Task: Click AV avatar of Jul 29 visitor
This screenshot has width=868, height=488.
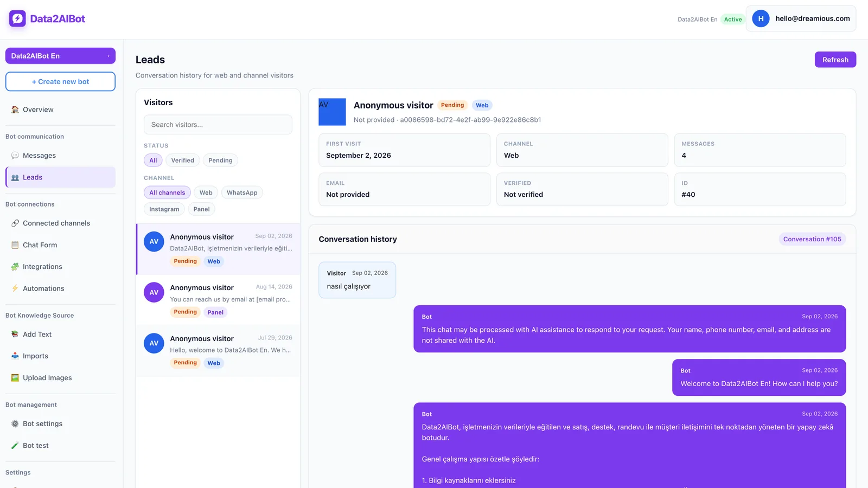Action: pos(154,343)
